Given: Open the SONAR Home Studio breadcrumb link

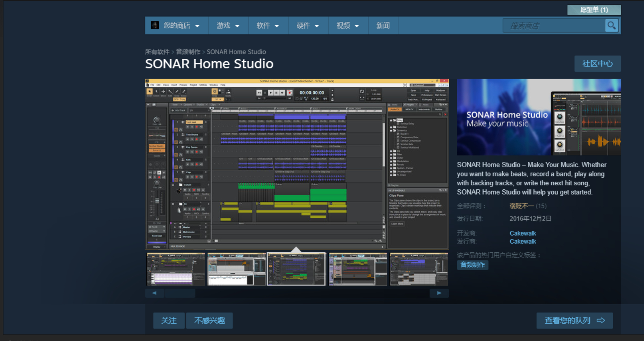Looking at the screenshot, I should (x=237, y=52).
